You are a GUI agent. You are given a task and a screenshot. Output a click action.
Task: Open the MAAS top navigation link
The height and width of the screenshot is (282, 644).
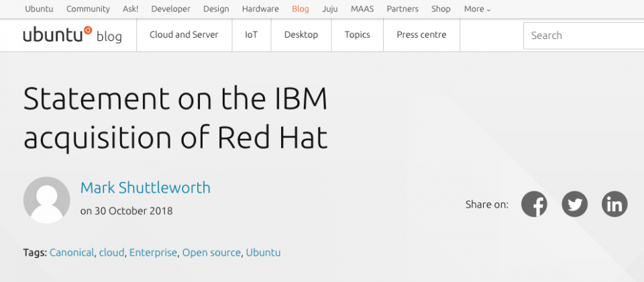point(362,9)
